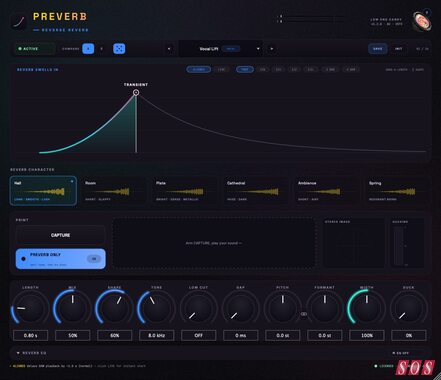The height and width of the screenshot is (380, 441).
Task: Click the Tone knob
Action: [x=156, y=308]
